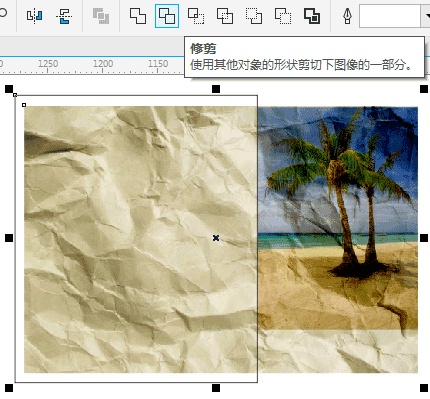Image resolution: width=430 pixels, height=399 pixels.
Task: Click the Create Boundary icon
Action: click(x=312, y=16)
